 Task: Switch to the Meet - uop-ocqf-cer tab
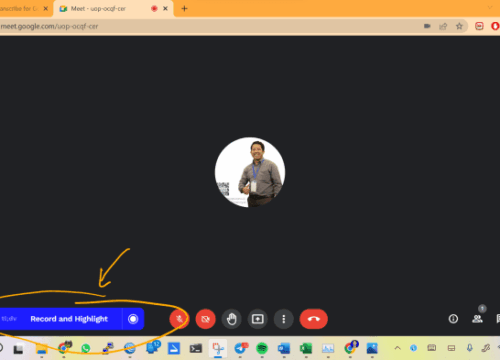coord(107,9)
